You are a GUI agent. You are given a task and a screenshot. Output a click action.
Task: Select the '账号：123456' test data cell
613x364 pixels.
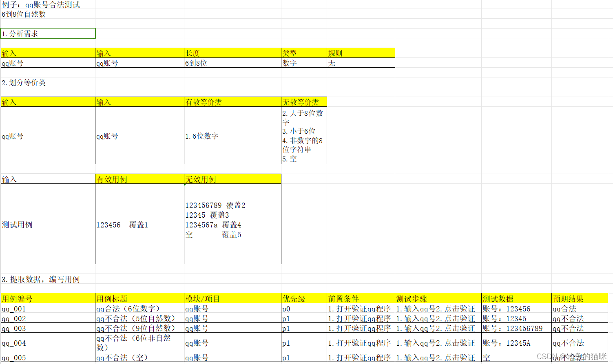click(516, 309)
